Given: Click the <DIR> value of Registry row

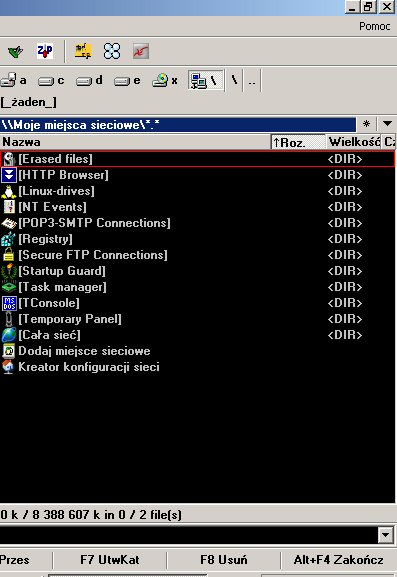Looking at the screenshot, I should pyautogui.click(x=345, y=239).
